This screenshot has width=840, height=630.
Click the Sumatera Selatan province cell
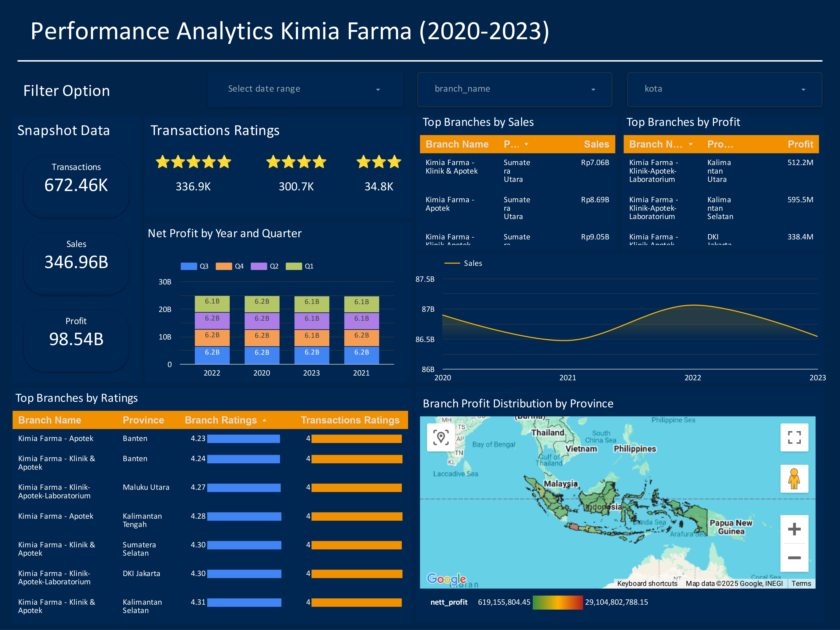click(139, 549)
